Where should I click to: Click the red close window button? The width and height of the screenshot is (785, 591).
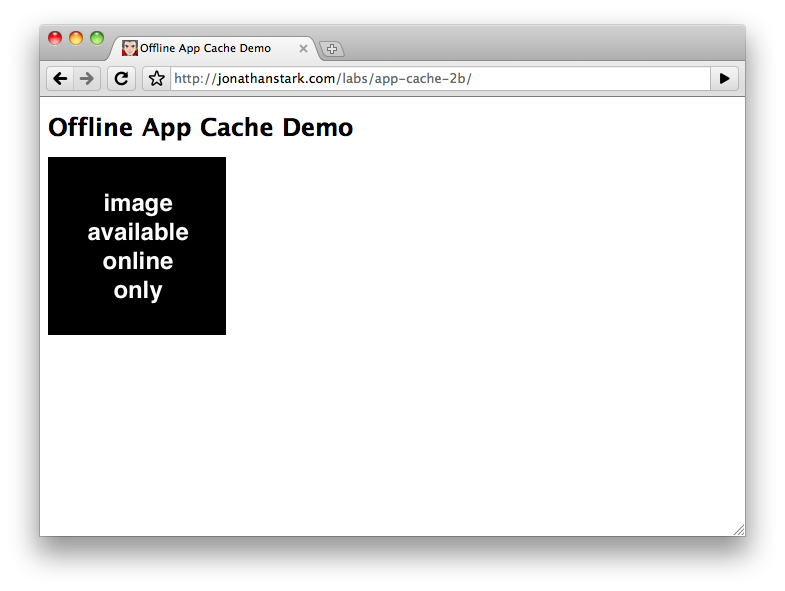tap(55, 38)
